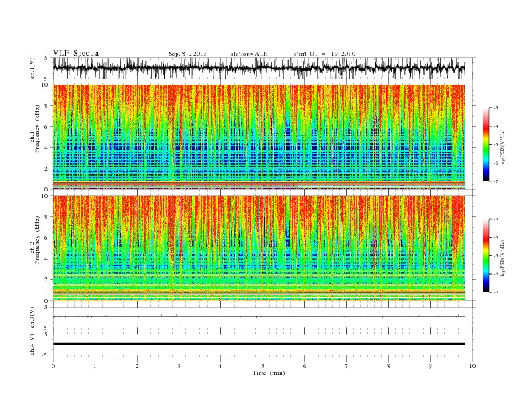The height and width of the screenshot is (411, 532).
Task: Select the "start UT = 19:20:0" header text
Action: click(324, 54)
